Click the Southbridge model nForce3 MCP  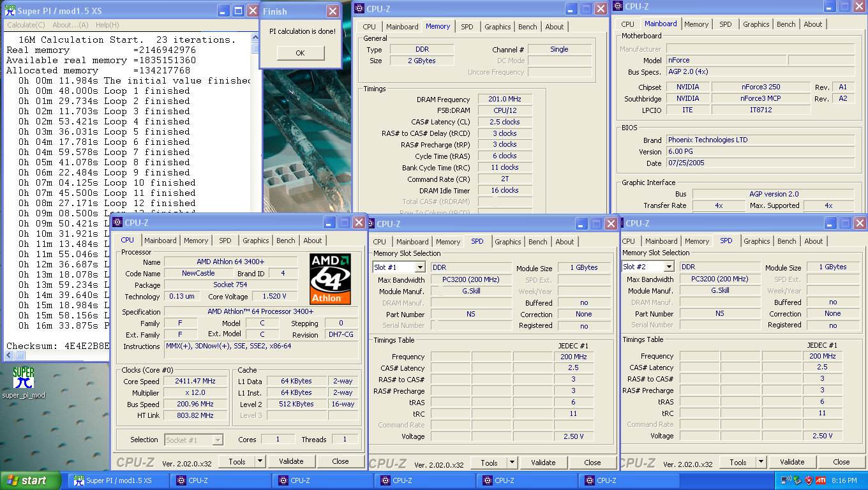coord(760,99)
